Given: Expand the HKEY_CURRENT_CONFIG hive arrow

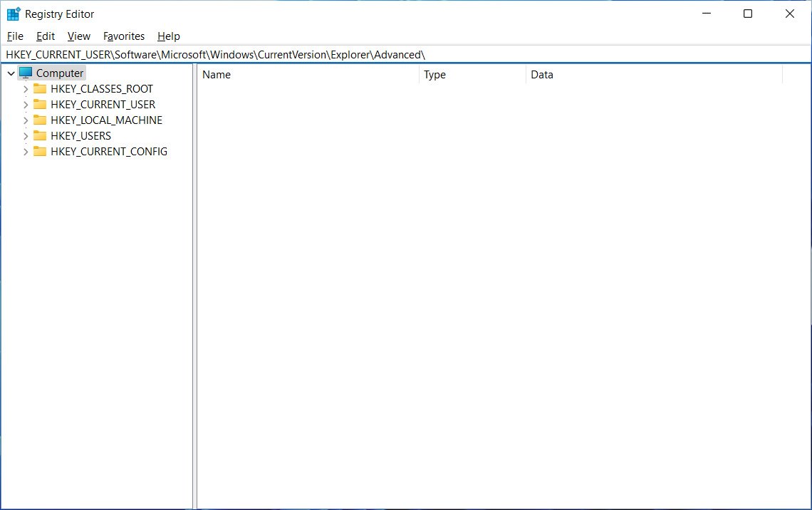Looking at the screenshot, I should click(26, 152).
